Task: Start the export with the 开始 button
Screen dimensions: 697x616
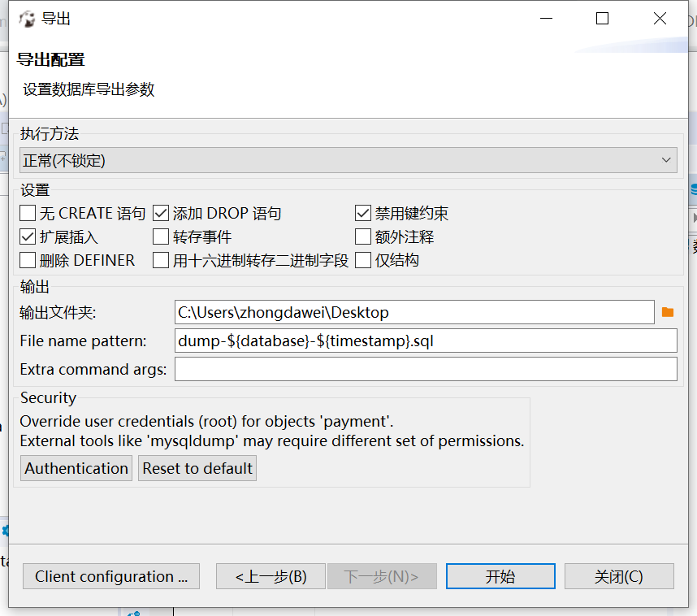Action: click(x=500, y=576)
